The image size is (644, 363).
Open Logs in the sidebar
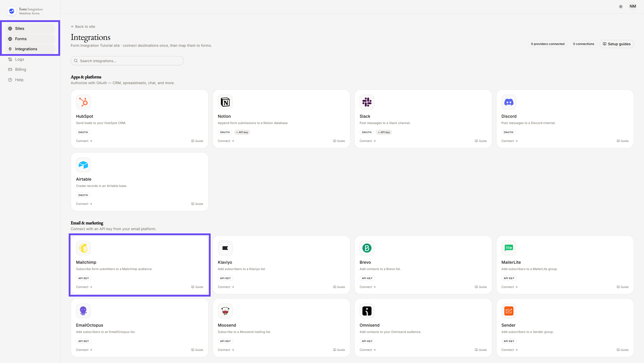30,59
